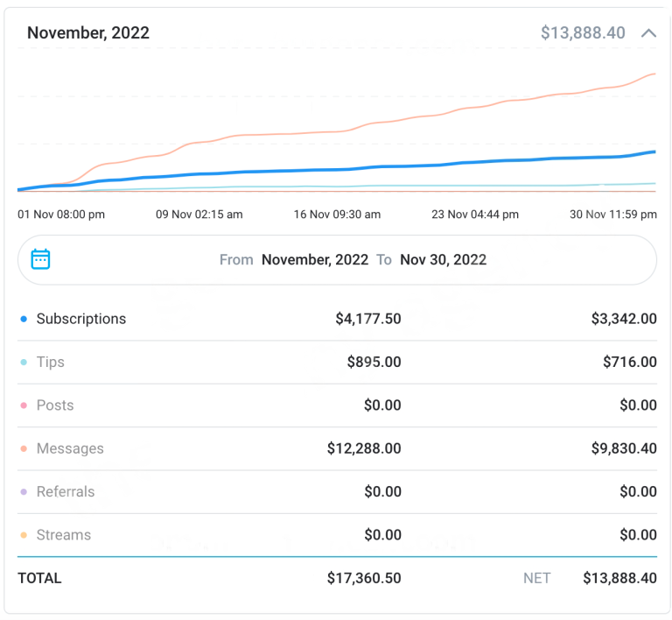The height and width of the screenshot is (620, 672).
Task: Click the teal Tips legend dot
Action: point(24,363)
